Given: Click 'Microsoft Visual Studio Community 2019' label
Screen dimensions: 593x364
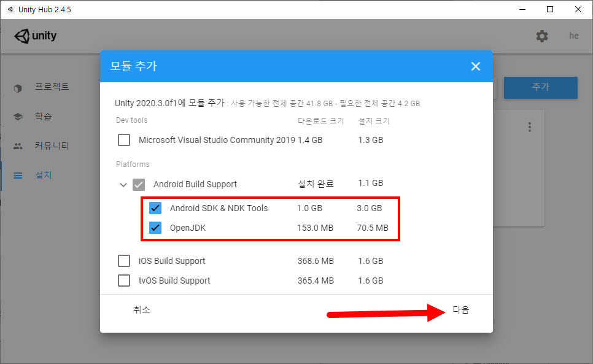Looking at the screenshot, I should (x=217, y=140).
